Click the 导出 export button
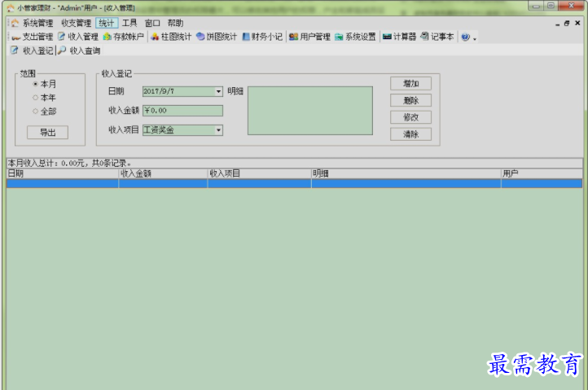588x390 pixels. pos(47,133)
